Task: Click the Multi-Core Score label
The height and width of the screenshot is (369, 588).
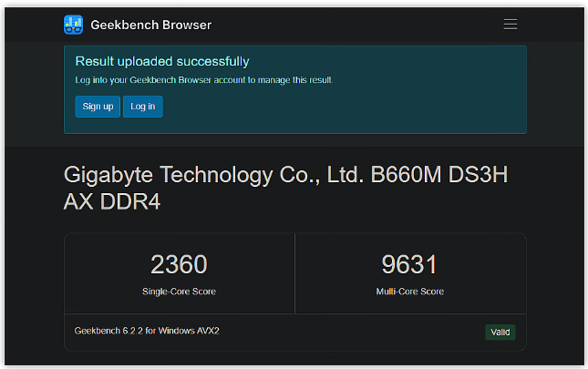Action: (x=409, y=292)
